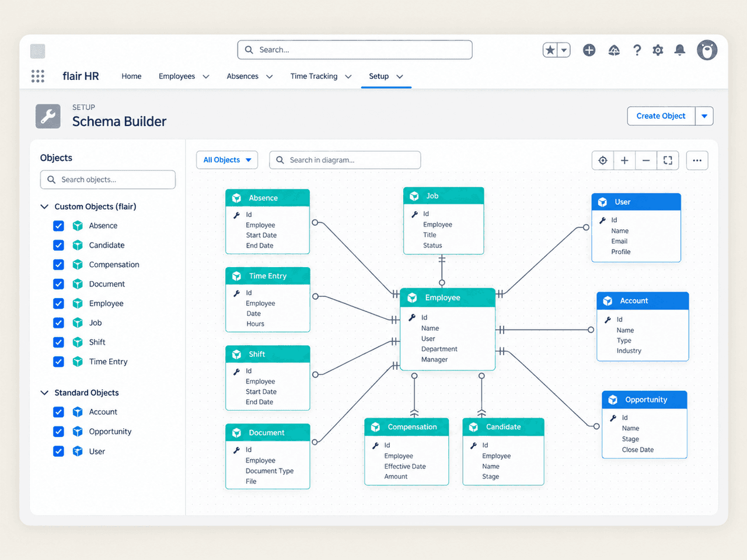
Task: Click the Document node cube icon
Action: (236, 433)
